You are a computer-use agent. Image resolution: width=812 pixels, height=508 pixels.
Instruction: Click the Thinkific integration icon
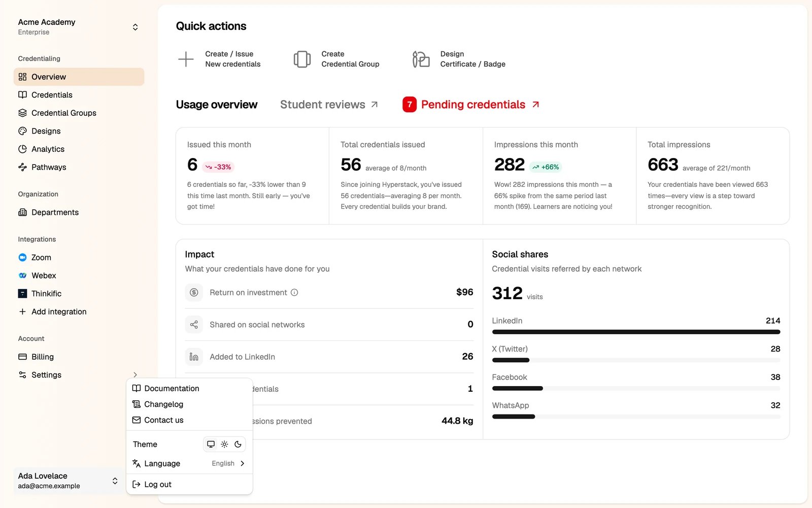click(22, 294)
